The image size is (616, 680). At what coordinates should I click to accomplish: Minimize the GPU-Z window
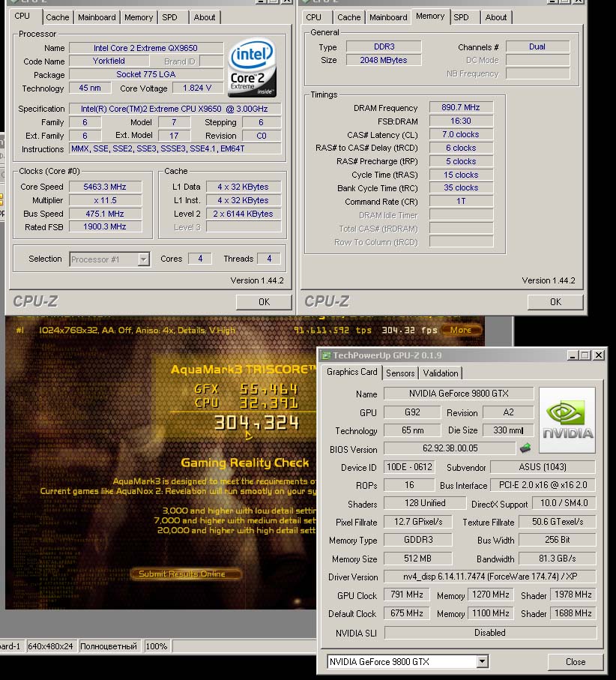coord(573,355)
